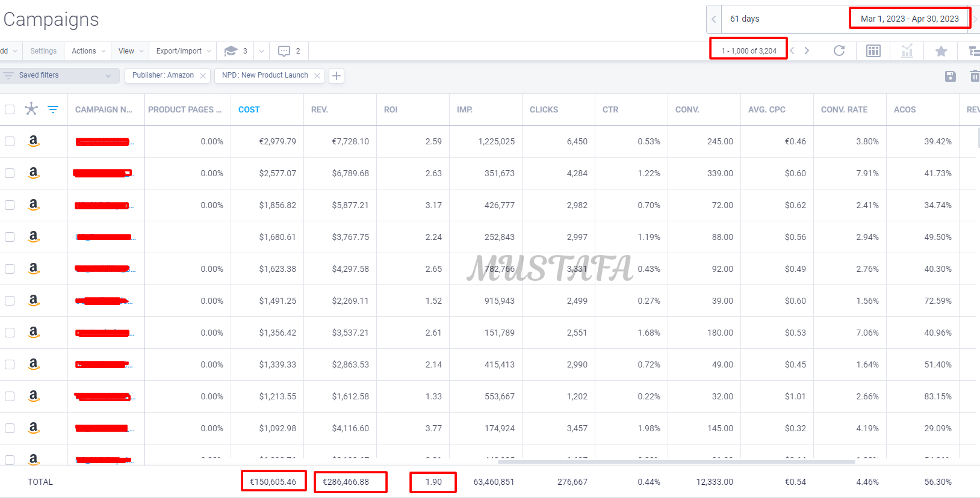Click the plus icon to add filter

coord(336,76)
